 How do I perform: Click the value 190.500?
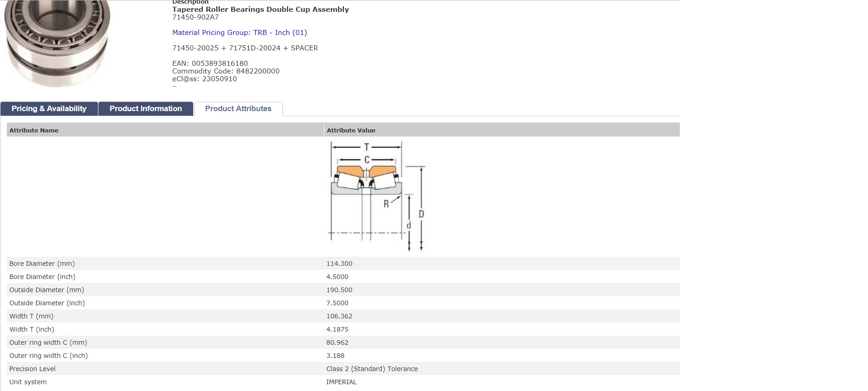pyautogui.click(x=339, y=290)
